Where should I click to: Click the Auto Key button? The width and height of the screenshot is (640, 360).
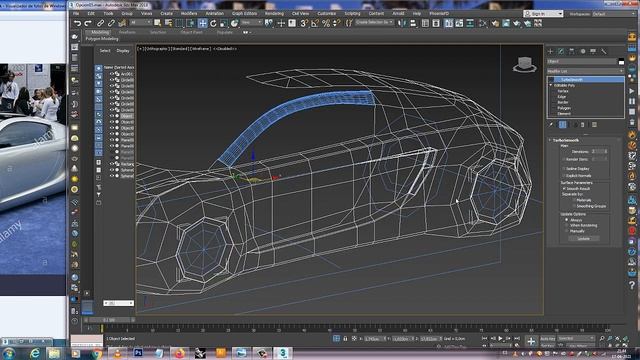[x=548, y=338]
